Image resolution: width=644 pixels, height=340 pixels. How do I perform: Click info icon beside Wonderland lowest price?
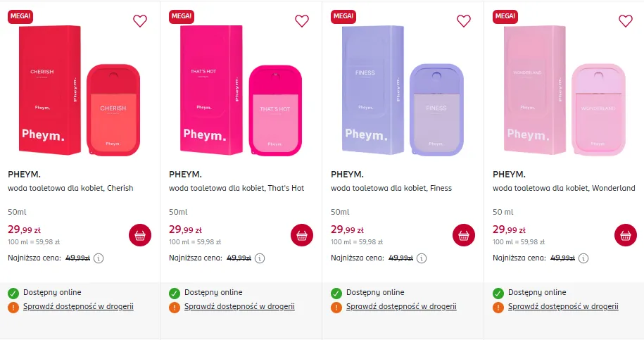coord(585,258)
